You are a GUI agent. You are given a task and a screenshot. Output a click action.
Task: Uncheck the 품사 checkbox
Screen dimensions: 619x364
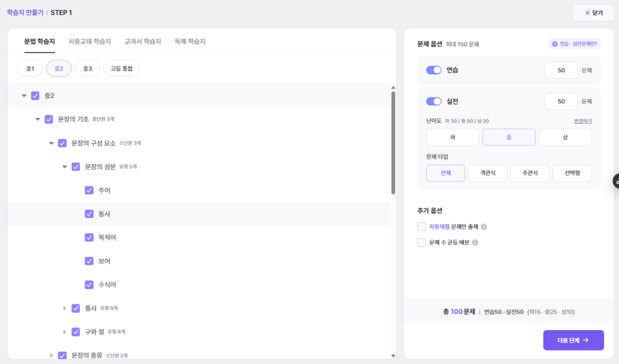(76, 308)
